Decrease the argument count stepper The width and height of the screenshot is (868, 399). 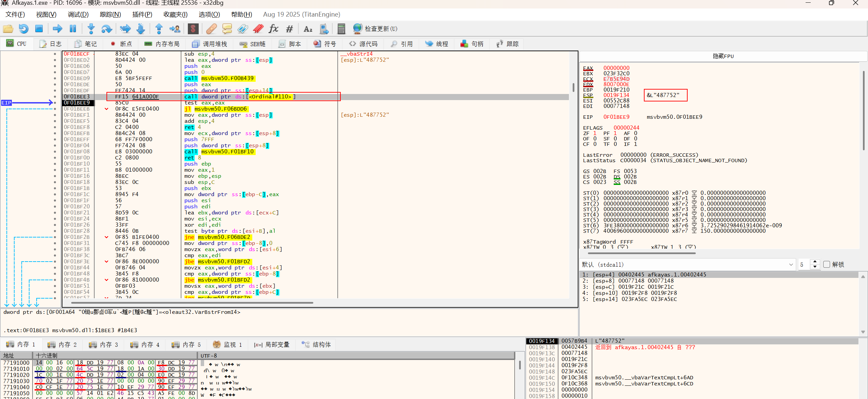[815, 267]
